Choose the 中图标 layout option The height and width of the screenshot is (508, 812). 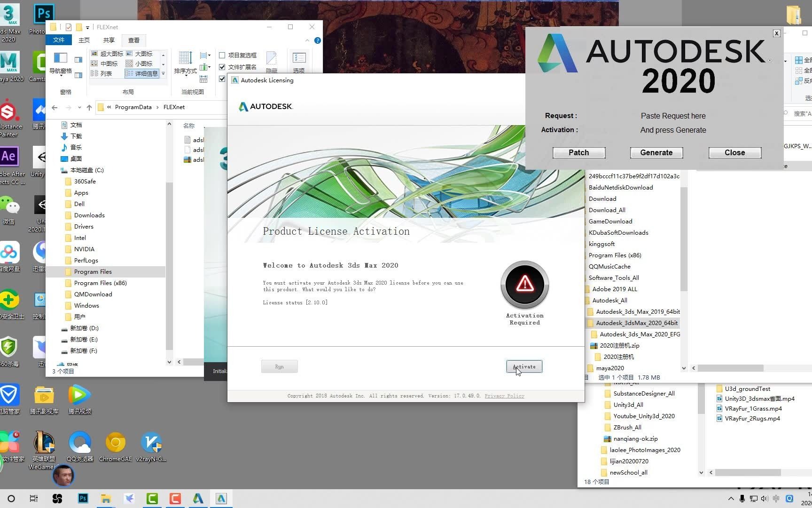pyautogui.click(x=104, y=63)
